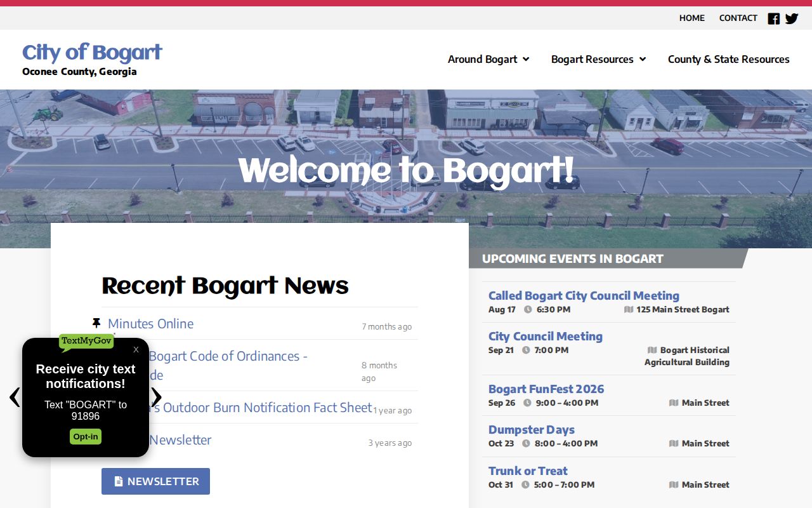Viewport: 812px width, 508px height.
Task: Click the map icon in Bogart FunFest 2026 row
Action: point(674,403)
